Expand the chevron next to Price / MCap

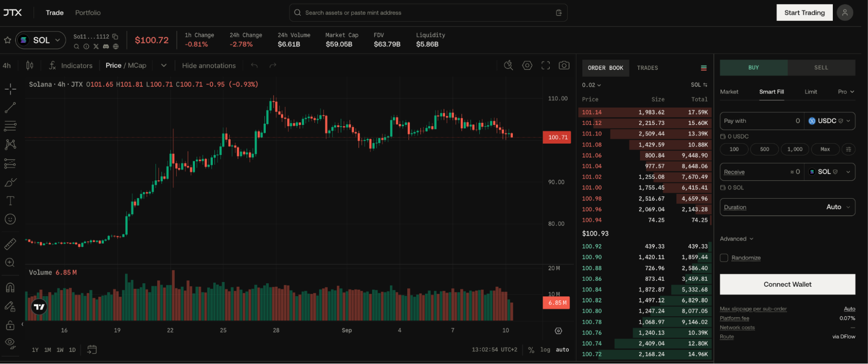(164, 66)
